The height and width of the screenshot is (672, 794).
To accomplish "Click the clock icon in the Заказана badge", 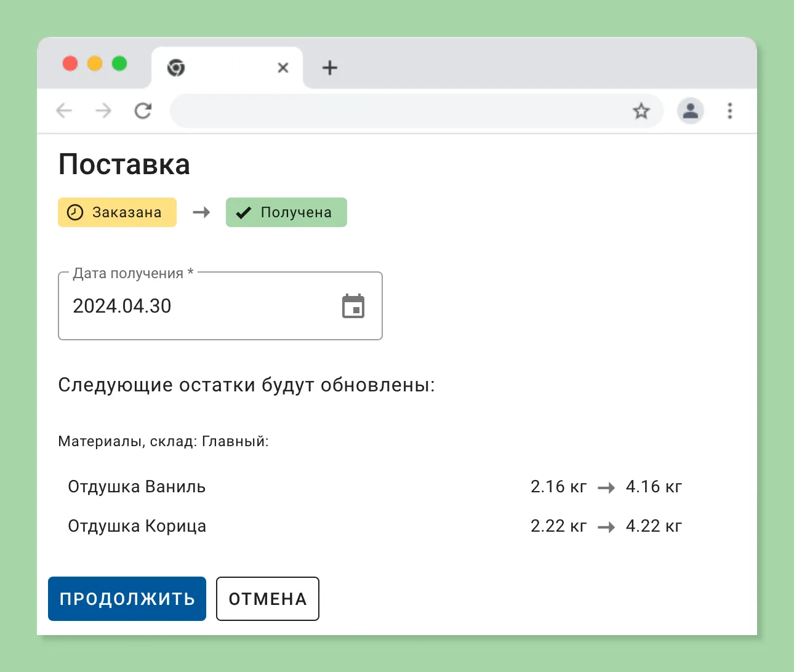I will [x=74, y=212].
